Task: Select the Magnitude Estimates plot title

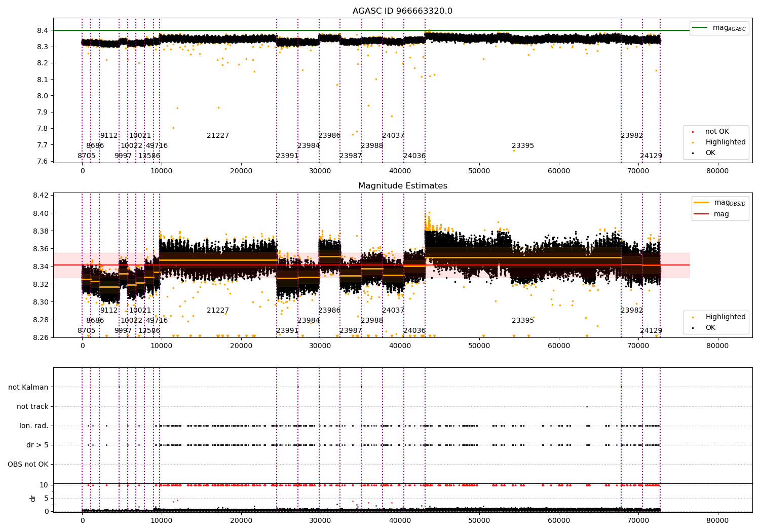Action: 403,186
